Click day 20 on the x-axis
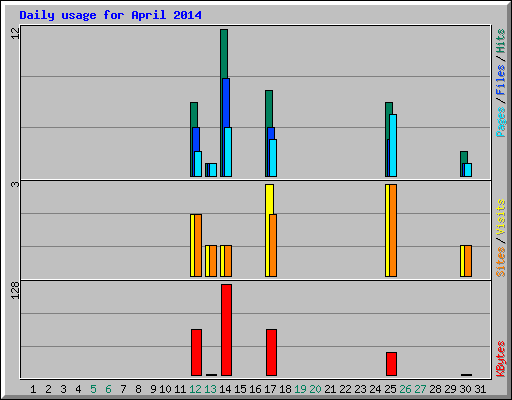The width and height of the screenshot is (512, 400). [x=315, y=389]
